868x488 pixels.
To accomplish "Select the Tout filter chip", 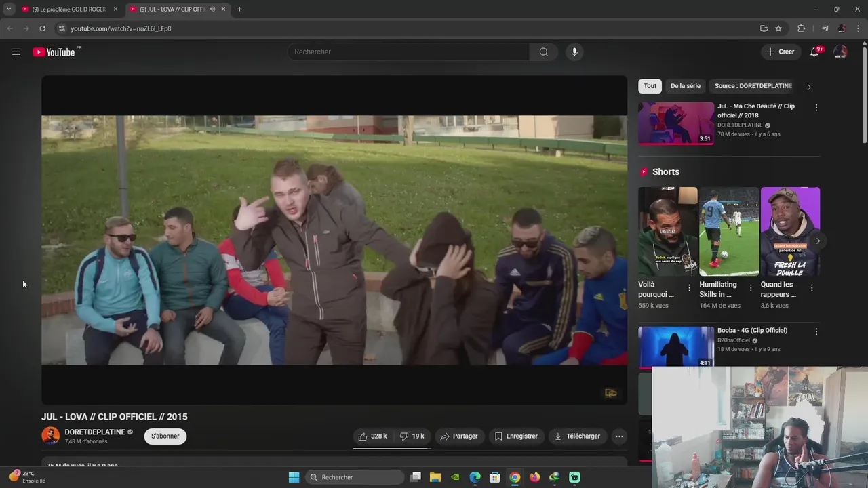I will click(650, 86).
